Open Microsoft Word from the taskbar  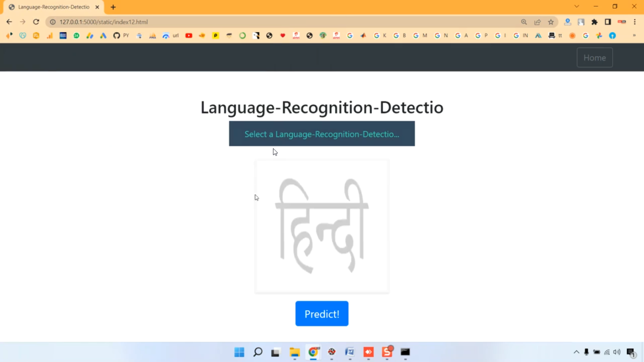pos(350,352)
